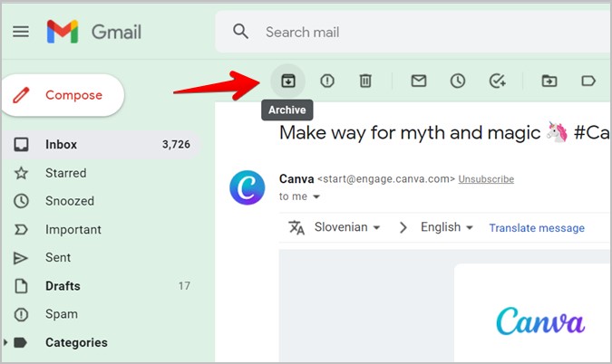Archive the open email
Viewport: 612px width, 364px height.
pyautogui.click(x=288, y=81)
